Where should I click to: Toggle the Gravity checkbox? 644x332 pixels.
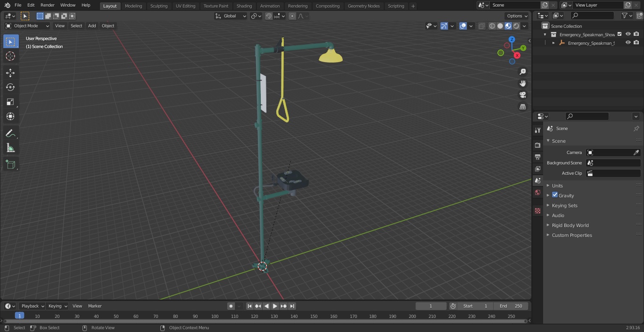(555, 195)
